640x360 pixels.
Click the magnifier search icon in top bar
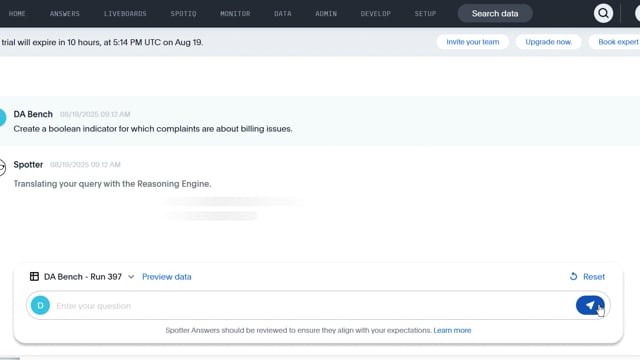tap(603, 13)
